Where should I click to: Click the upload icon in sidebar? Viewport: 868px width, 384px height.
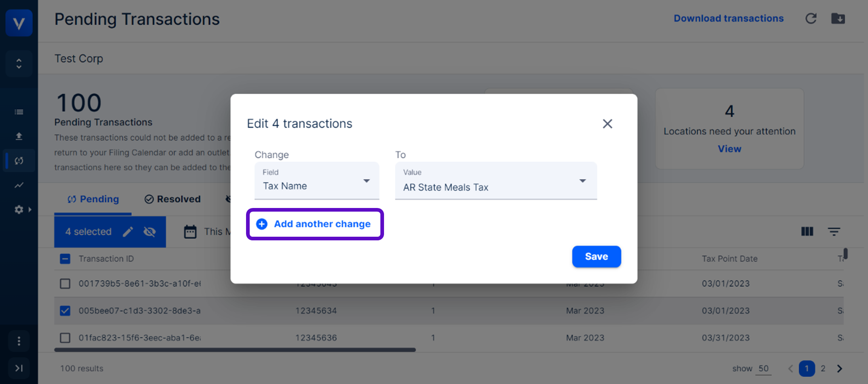tap(19, 136)
